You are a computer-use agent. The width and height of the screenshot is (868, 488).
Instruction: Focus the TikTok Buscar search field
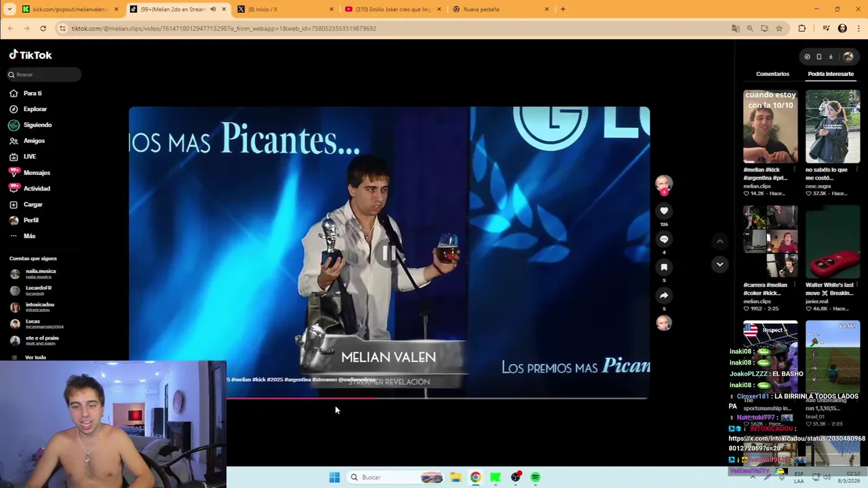[x=45, y=75]
